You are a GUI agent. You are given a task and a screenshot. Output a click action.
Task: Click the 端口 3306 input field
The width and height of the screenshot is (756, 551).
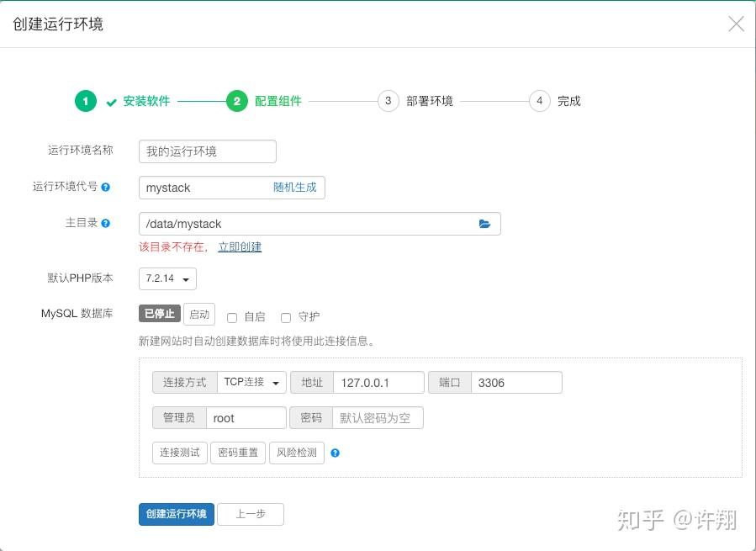[x=515, y=383]
